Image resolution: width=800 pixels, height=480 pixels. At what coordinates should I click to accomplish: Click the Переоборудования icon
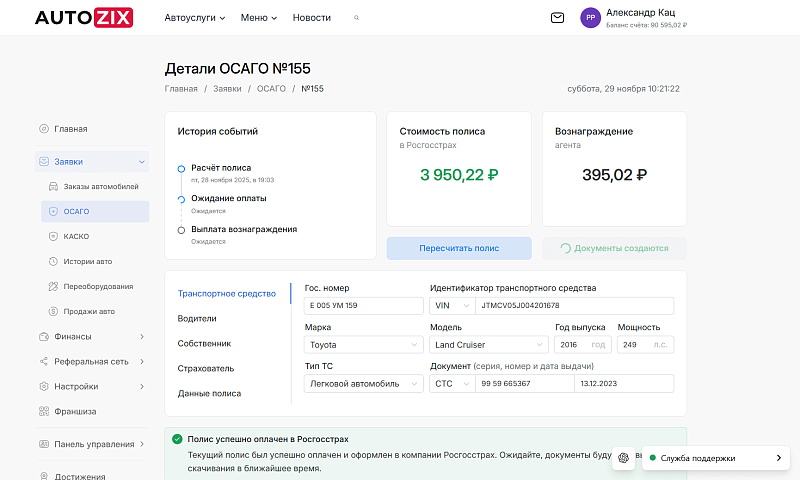(53, 287)
